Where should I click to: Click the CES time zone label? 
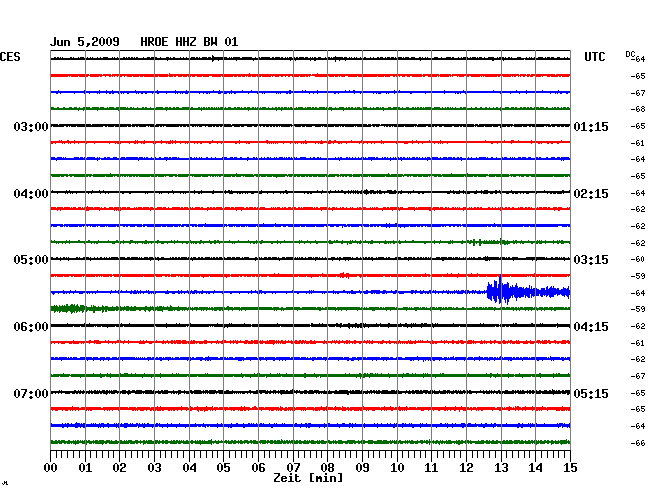coord(10,57)
